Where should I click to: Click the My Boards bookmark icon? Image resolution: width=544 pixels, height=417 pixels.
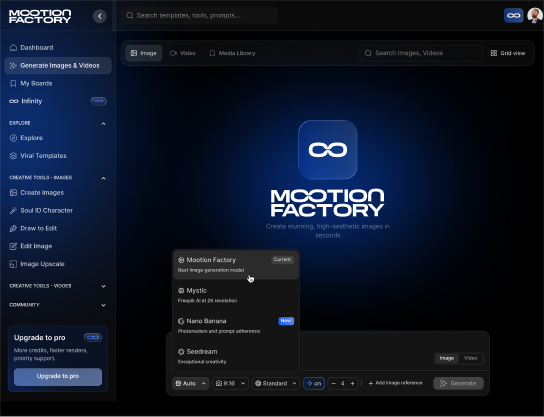[13, 83]
